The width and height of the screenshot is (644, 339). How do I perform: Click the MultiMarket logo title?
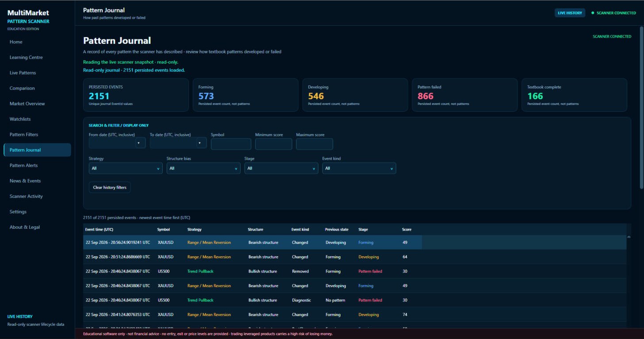pos(28,13)
